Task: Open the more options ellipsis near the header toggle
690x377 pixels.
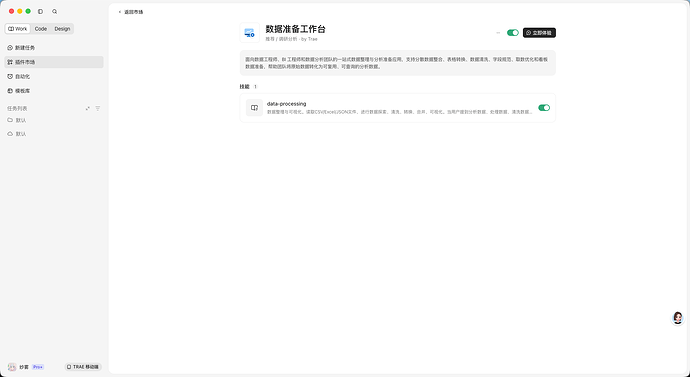Action: coord(498,33)
